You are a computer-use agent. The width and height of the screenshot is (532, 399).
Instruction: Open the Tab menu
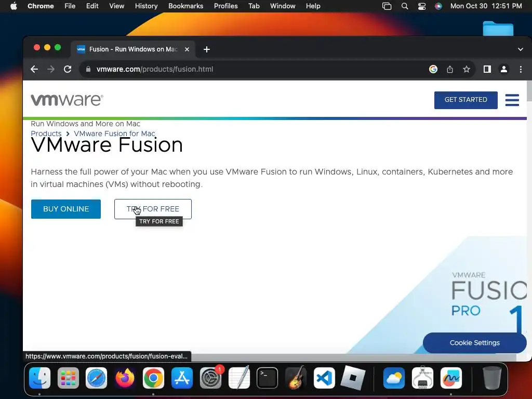coord(254,6)
